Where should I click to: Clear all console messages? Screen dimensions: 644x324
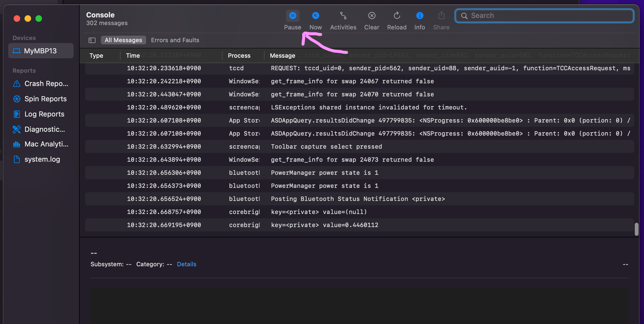coord(372,16)
